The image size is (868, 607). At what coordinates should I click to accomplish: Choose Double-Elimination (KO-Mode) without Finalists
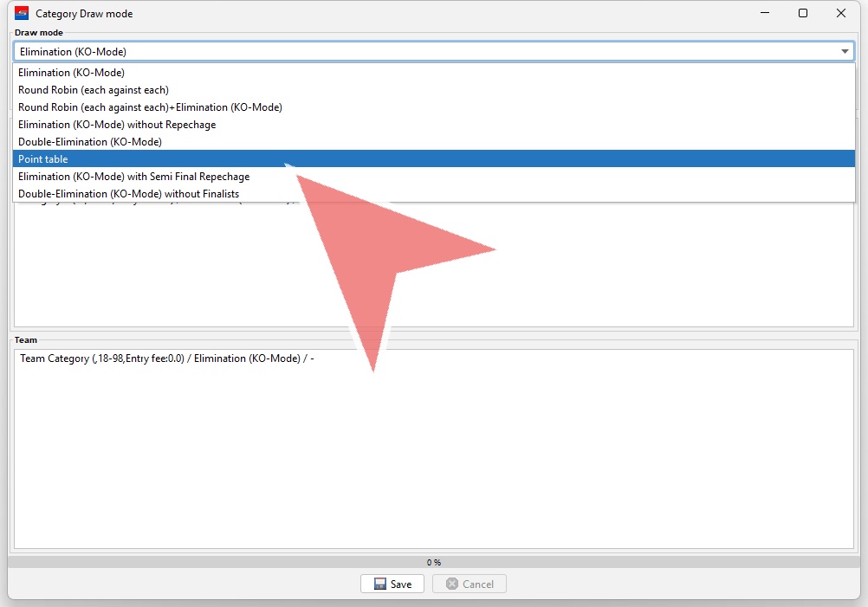[128, 194]
